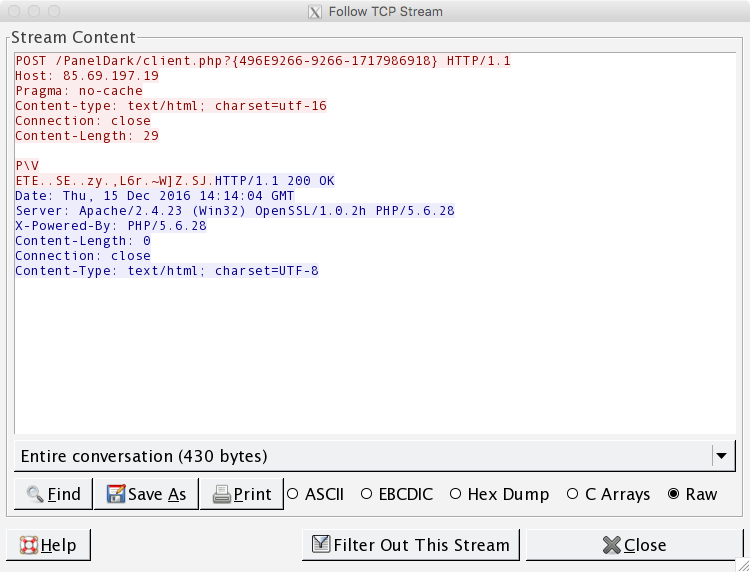Screen dimensions: 750x572
Task: Click the Find magnifier button
Action: tap(53, 494)
